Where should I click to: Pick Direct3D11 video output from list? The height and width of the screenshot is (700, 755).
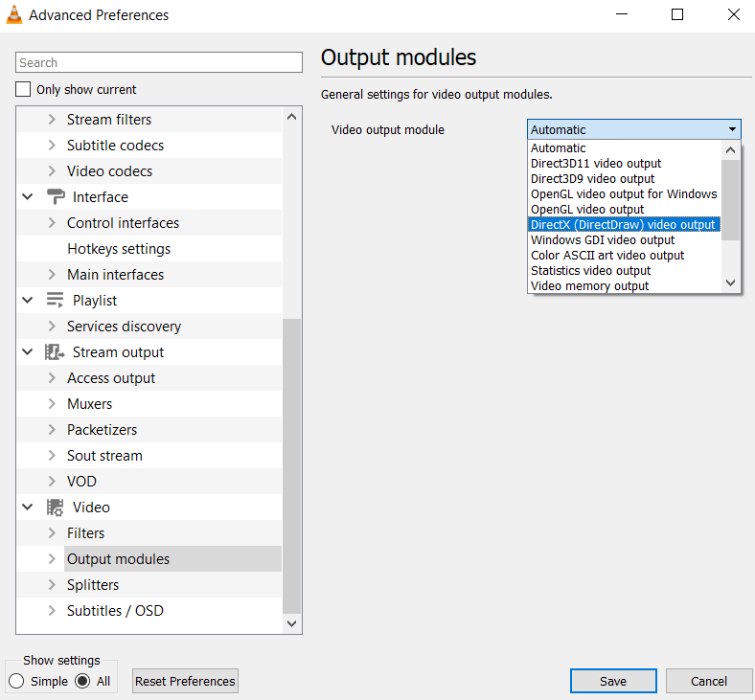pos(596,164)
